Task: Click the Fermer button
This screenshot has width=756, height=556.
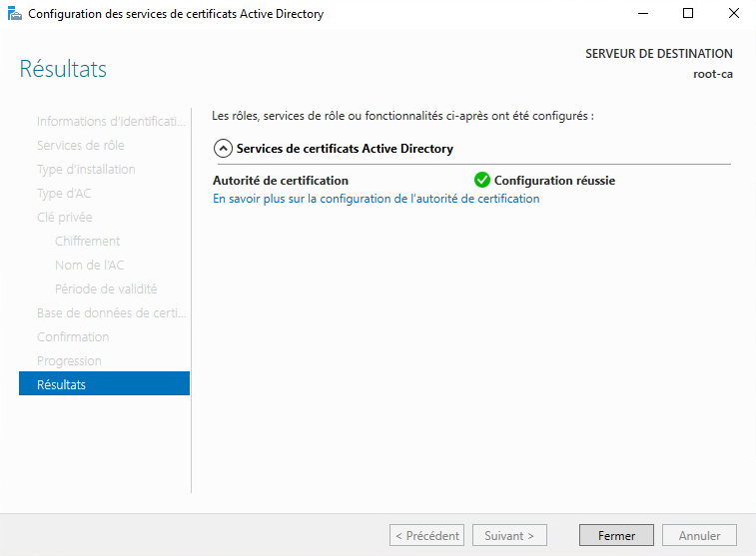Action: tap(616, 535)
